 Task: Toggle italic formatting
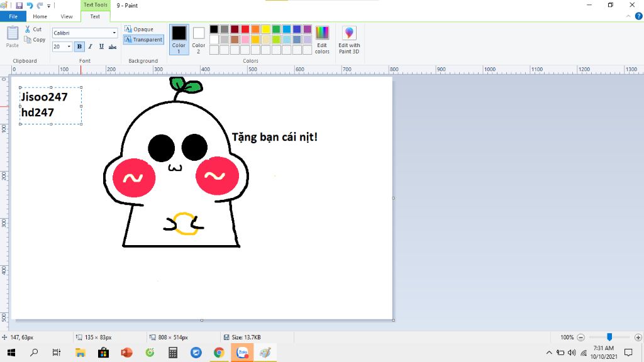[x=91, y=47]
